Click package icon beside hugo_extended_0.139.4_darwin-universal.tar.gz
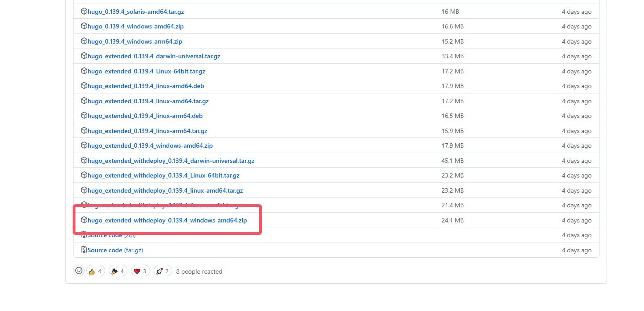Image resolution: width=644 pixels, height=311 pixels. pyautogui.click(x=84, y=56)
